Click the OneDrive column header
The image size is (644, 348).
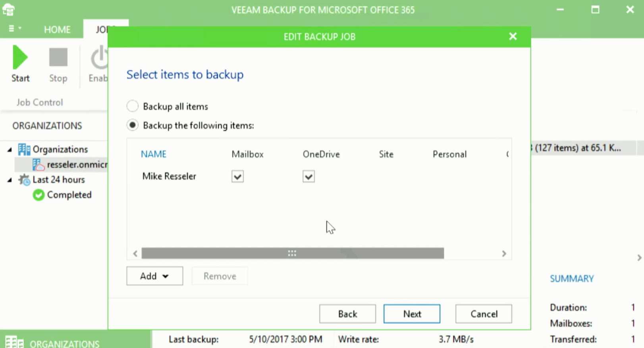321,154
